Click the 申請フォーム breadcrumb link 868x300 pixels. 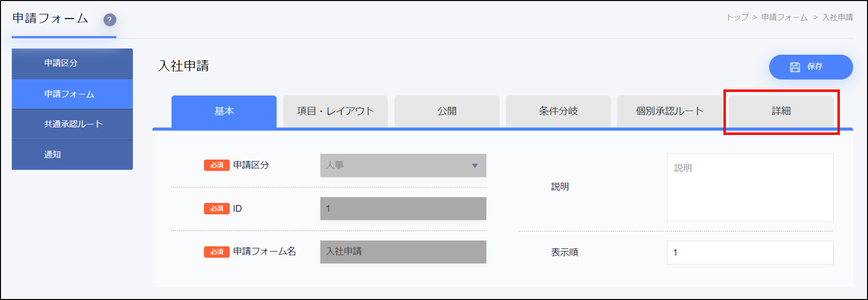(785, 17)
